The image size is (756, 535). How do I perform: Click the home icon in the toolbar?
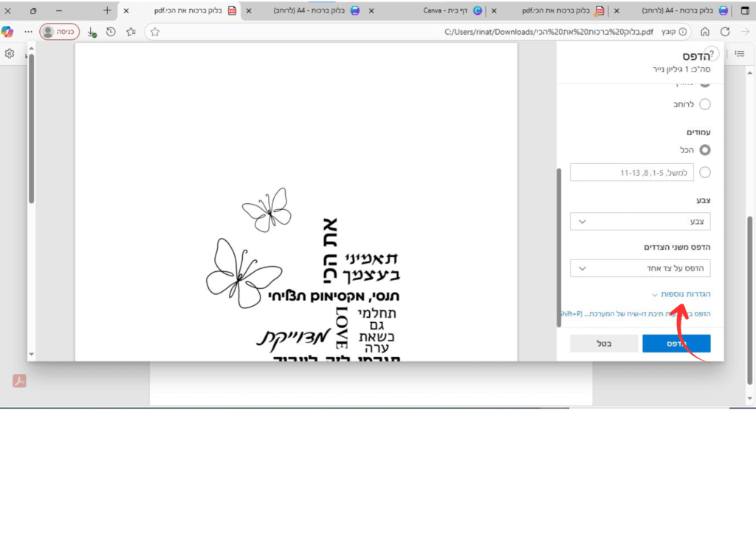coord(705,32)
